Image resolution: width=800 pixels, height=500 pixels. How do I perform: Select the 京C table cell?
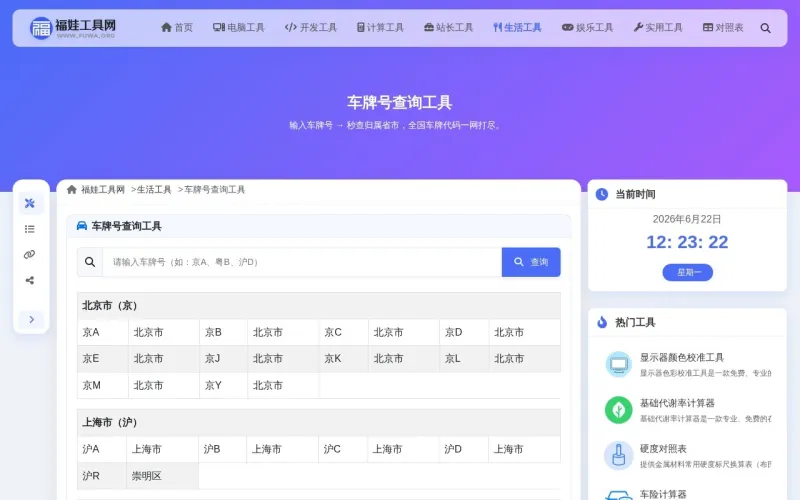pos(343,332)
